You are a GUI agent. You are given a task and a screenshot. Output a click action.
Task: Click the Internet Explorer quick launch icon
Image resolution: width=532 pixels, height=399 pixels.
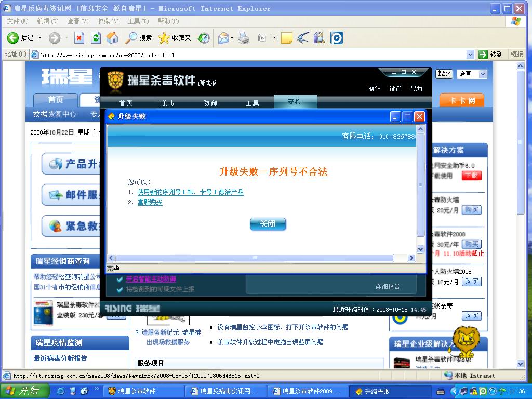(x=60, y=391)
